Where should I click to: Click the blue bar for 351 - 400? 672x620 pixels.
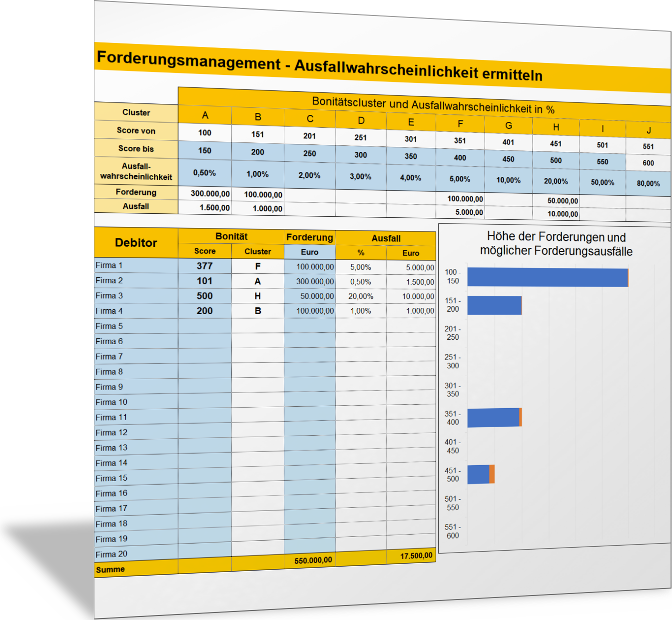point(494,418)
